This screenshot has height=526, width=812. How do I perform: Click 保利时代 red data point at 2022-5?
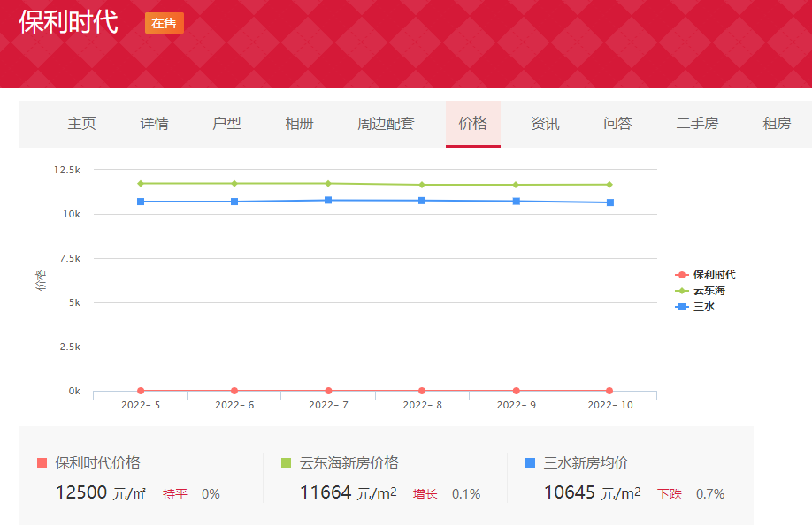pos(141,391)
